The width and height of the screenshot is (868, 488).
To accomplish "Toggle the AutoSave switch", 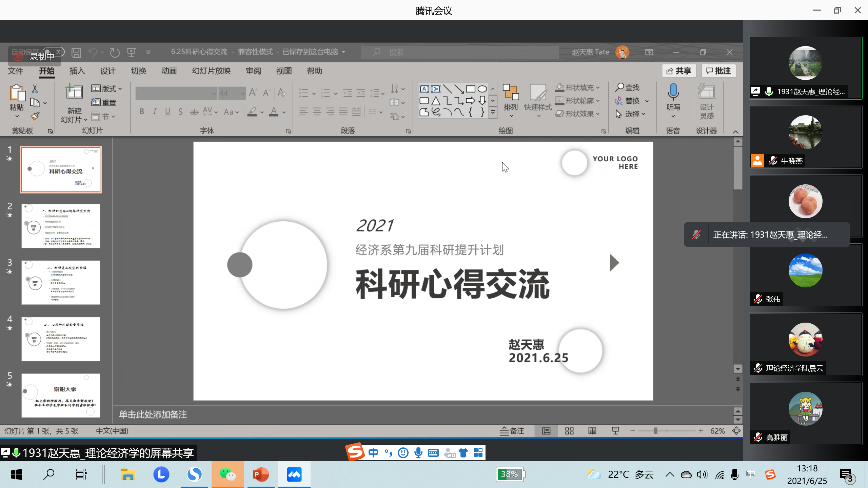I will [x=54, y=52].
